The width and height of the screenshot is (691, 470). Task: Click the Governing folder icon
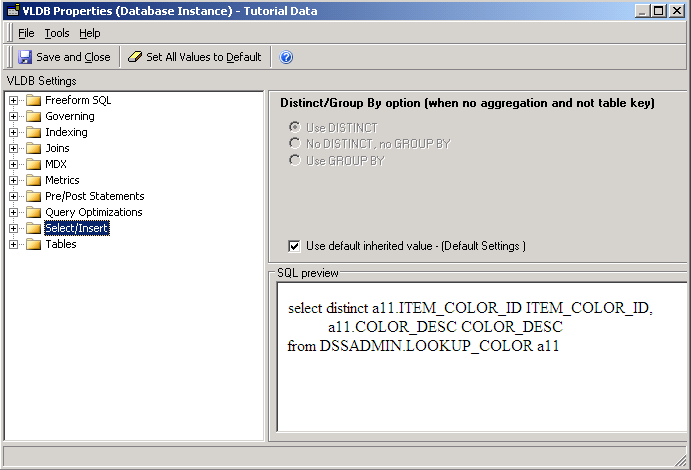[x=34, y=116]
